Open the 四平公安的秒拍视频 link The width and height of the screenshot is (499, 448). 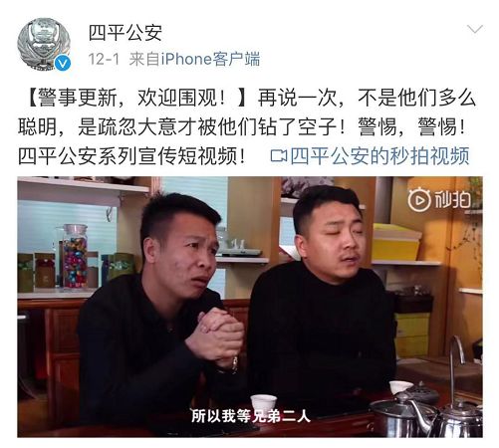(x=379, y=155)
